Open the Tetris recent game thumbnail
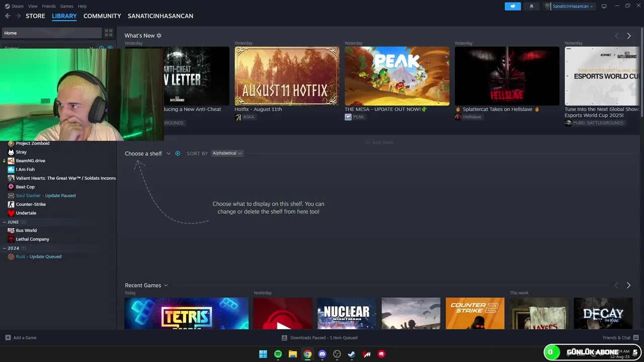Screen dimensions: 644x362 click(x=187, y=313)
